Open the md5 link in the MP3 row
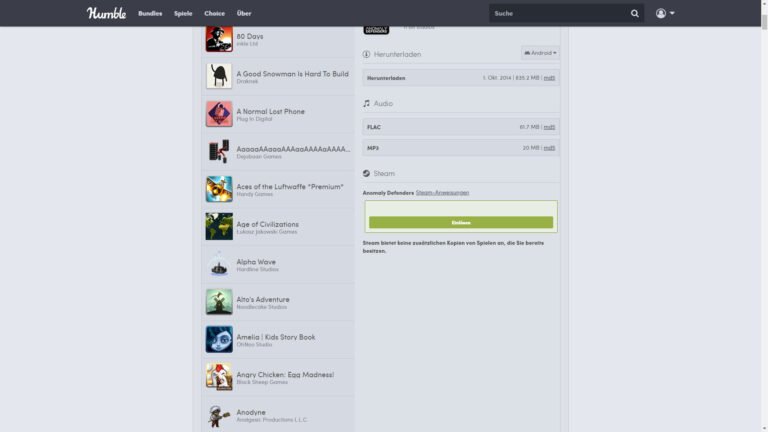Viewport: 768px width, 432px height. [549, 148]
